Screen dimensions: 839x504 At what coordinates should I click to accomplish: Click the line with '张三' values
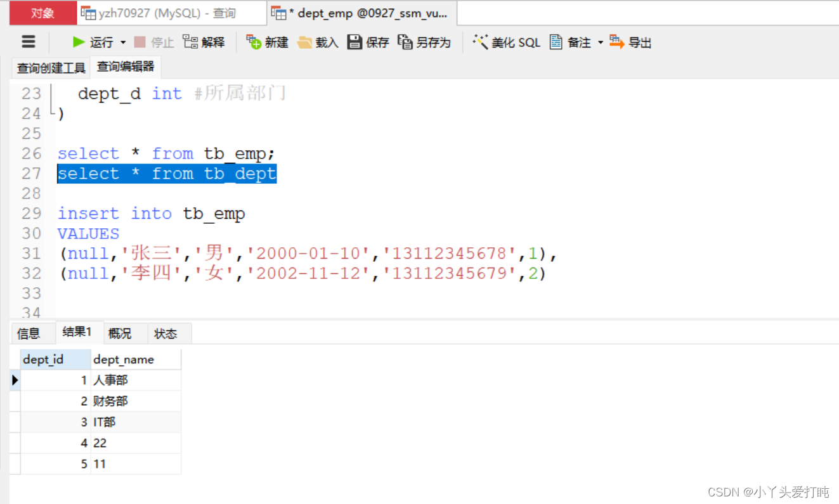click(308, 254)
